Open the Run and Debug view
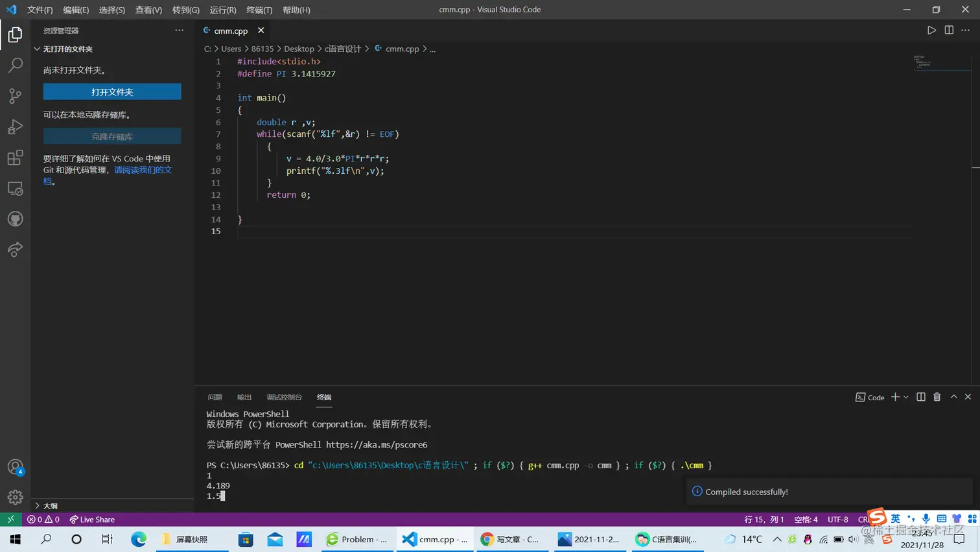Viewport: 980px width, 552px height. point(15,126)
